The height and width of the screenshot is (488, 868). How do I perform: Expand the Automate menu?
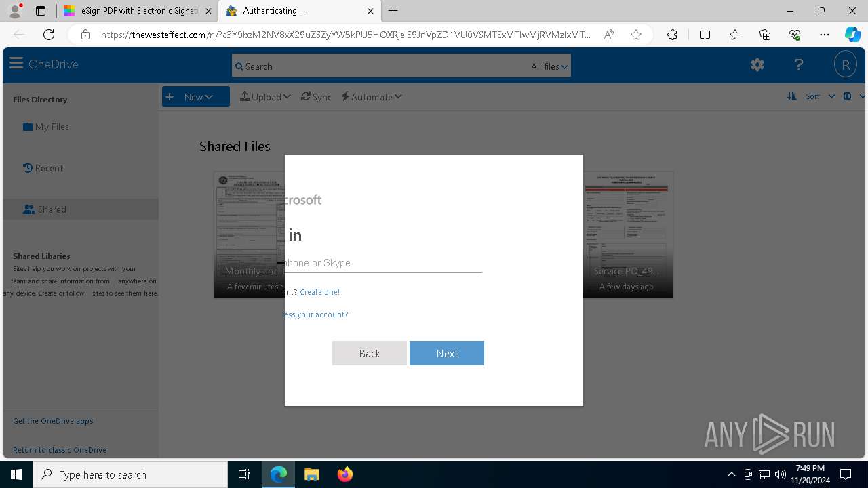point(372,97)
